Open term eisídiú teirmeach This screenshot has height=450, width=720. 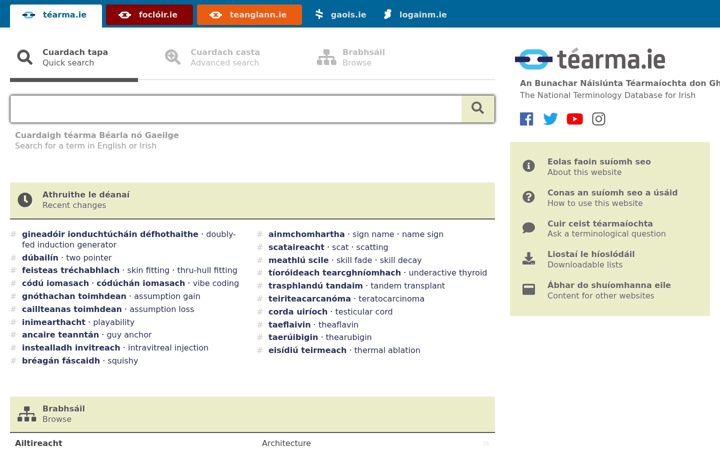coord(308,350)
